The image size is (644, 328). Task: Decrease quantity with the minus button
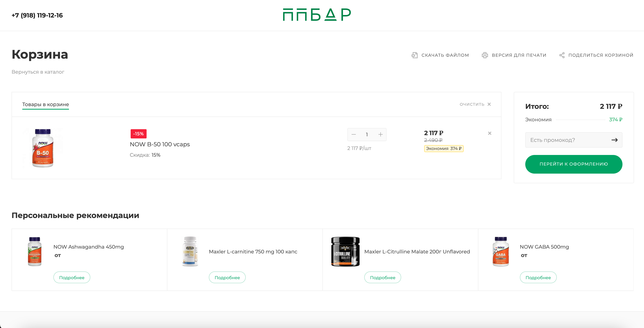(x=354, y=135)
